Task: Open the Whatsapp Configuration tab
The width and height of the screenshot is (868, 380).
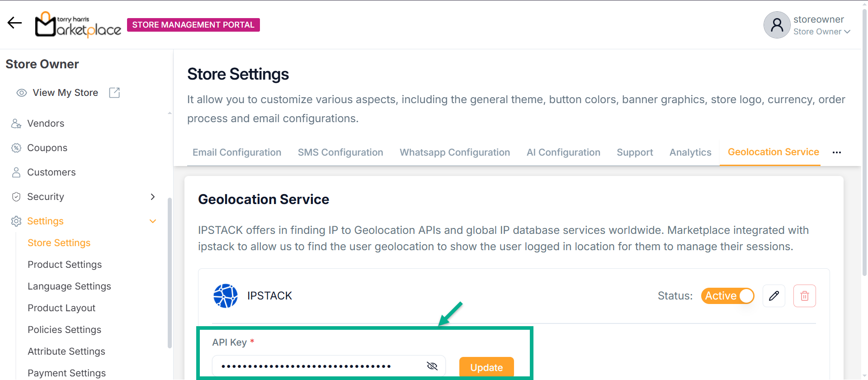Action: 454,152
